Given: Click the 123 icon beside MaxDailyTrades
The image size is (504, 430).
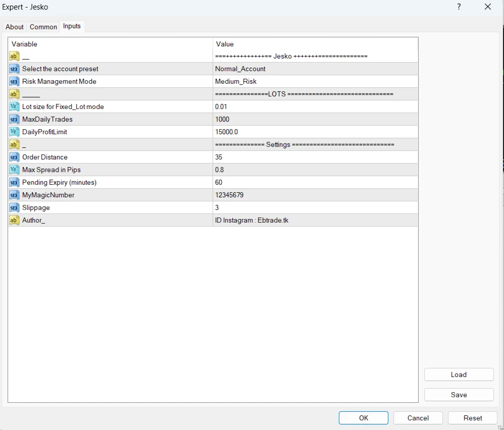Looking at the screenshot, I should coord(14,119).
